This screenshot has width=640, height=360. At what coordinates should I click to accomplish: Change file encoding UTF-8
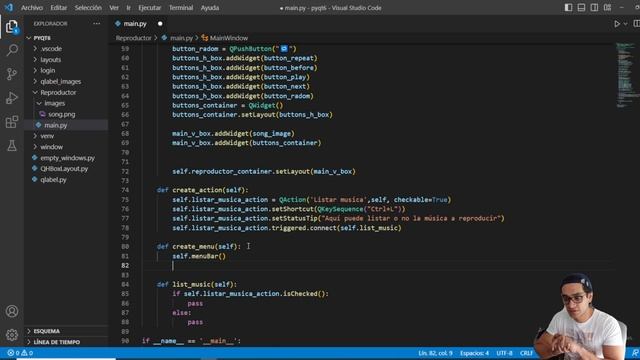point(504,353)
